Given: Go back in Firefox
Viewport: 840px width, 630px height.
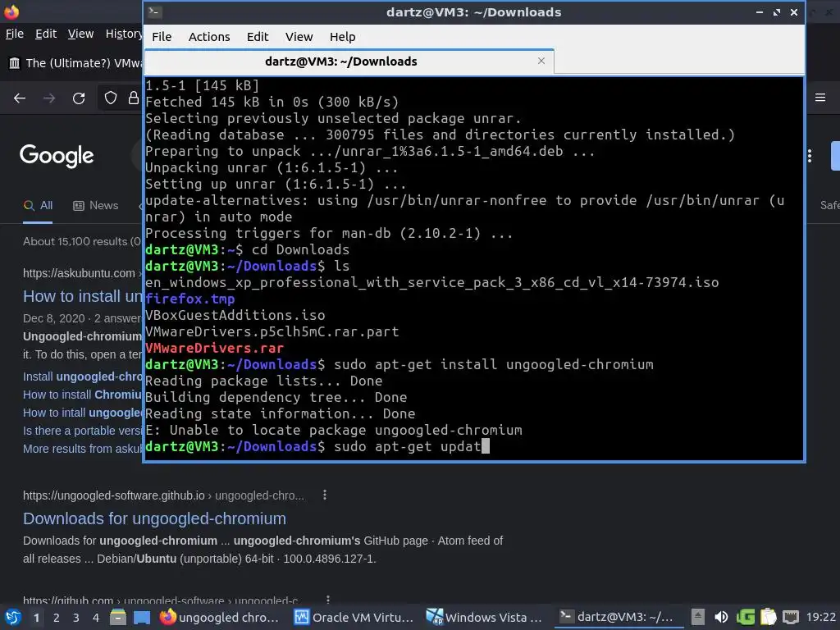Looking at the screenshot, I should [20, 98].
